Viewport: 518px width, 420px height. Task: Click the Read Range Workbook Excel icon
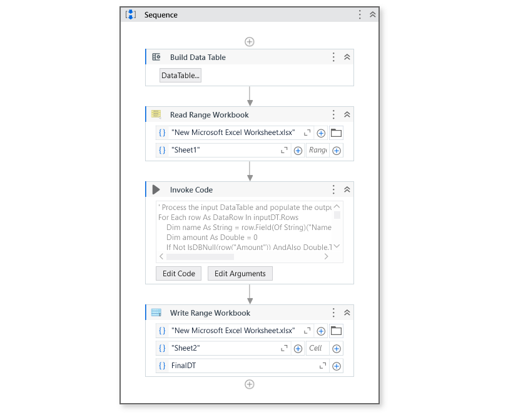pyautogui.click(x=156, y=114)
